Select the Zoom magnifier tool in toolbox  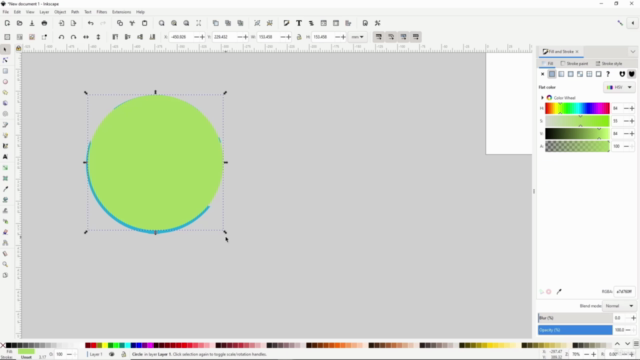(5, 264)
